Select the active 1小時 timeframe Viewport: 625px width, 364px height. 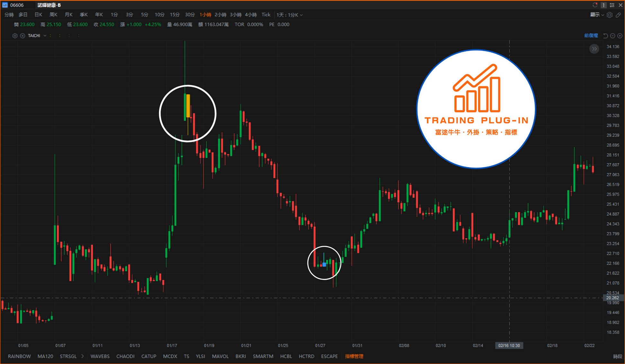(206, 15)
